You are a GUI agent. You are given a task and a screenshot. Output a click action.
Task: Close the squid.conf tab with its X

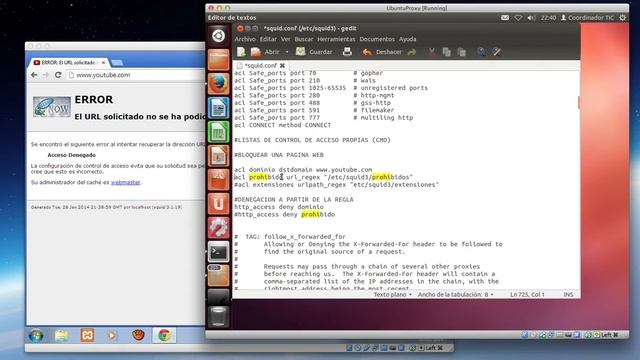(282, 65)
